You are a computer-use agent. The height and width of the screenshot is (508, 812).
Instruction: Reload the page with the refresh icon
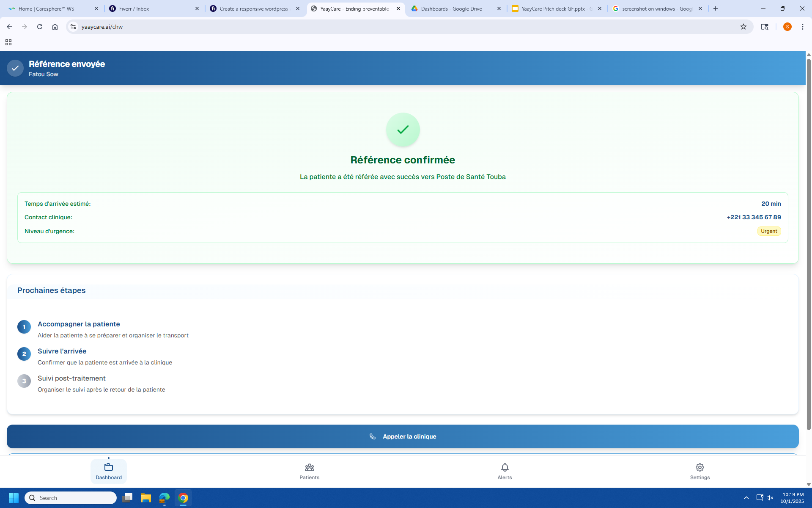click(x=39, y=26)
